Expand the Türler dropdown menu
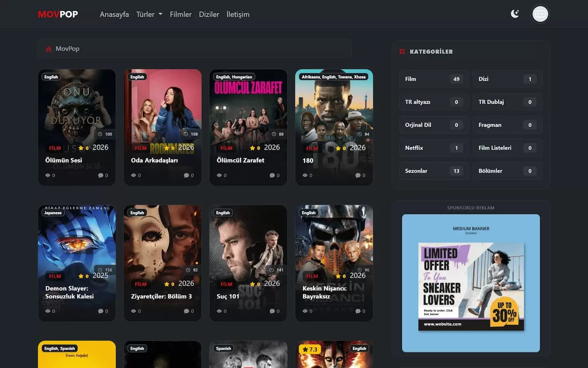The image size is (588, 368). (x=149, y=14)
